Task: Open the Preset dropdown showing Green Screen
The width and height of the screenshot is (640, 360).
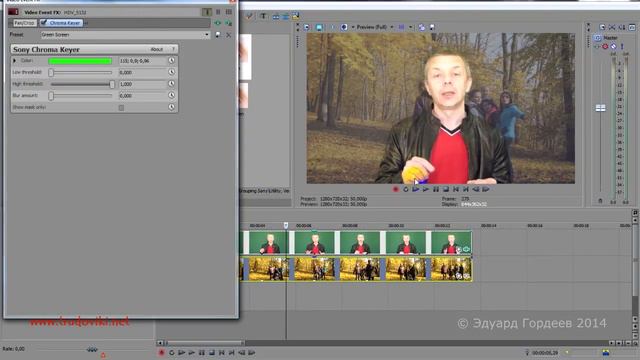Action: pos(125,35)
